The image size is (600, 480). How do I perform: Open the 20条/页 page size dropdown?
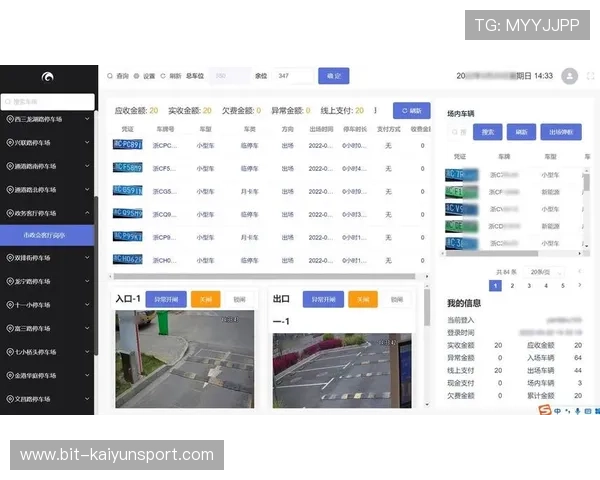(540, 271)
